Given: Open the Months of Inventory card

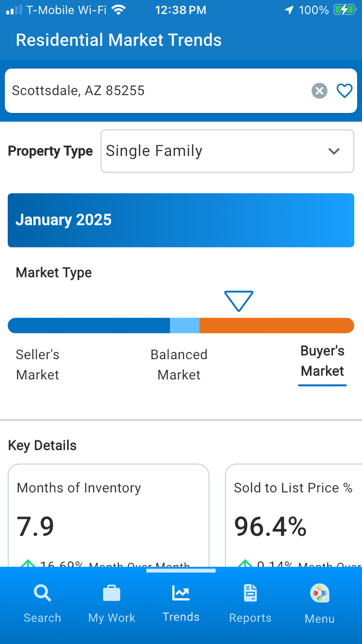Looking at the screenshot, I should pos(109,515).
